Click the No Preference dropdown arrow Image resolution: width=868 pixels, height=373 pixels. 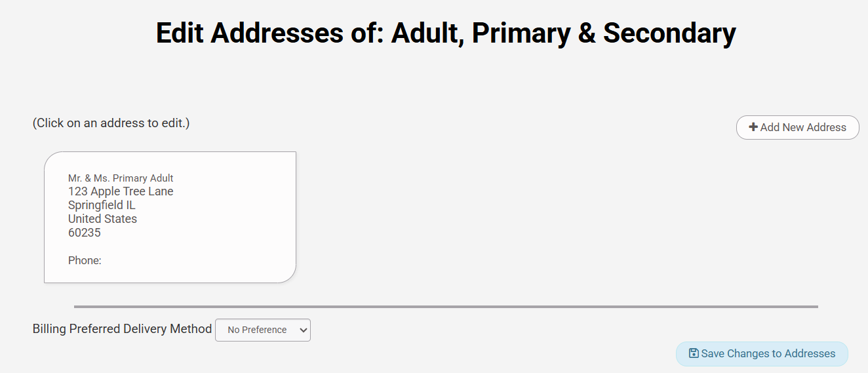(x=303, y=330)
